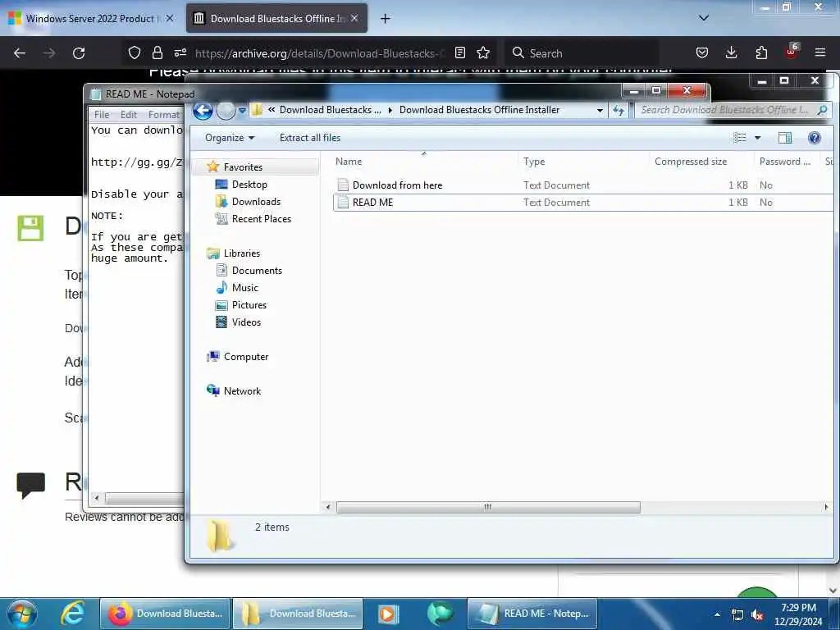Open the view options dropdown arrow
840x630 pixels.
(757, 138)
